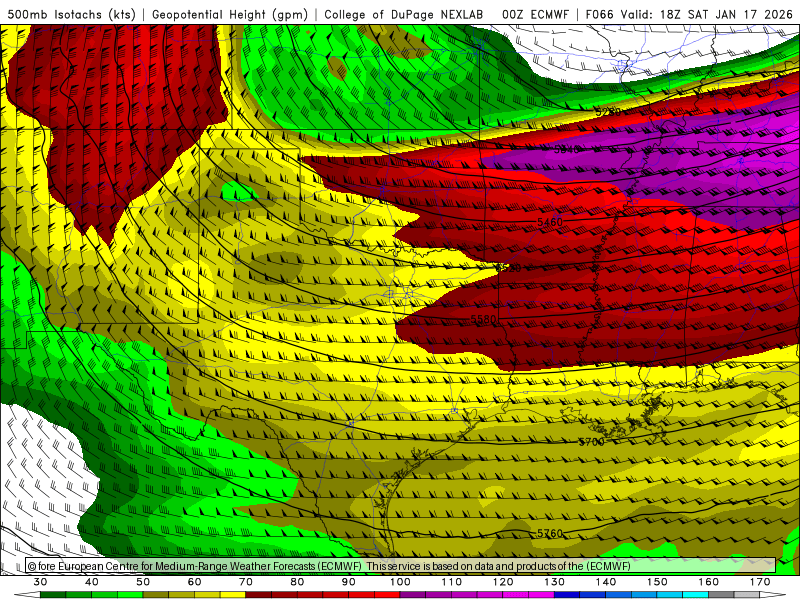Click the 140 value on the color scale
The height and width of the screenshot is (600, 800).
(606, 582)
